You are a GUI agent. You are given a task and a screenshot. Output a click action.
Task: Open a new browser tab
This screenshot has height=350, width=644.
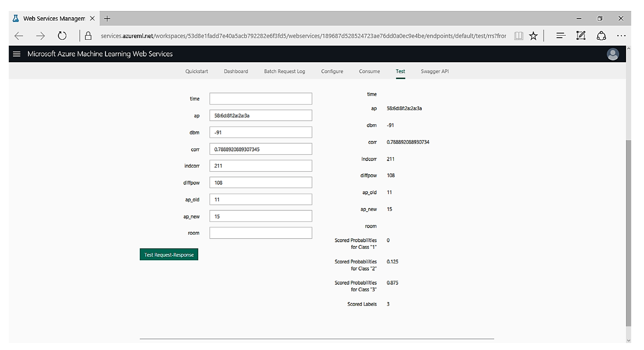107,18
